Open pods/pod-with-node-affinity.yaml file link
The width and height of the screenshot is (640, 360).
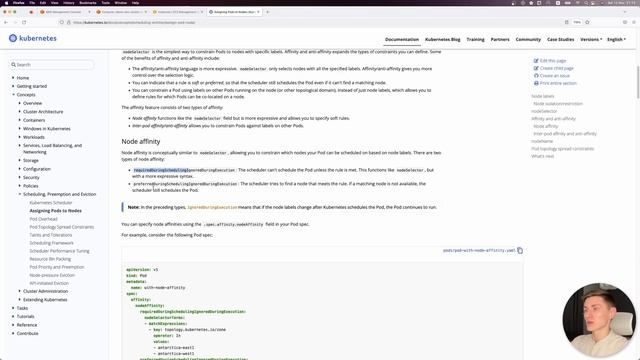point(479,250)
